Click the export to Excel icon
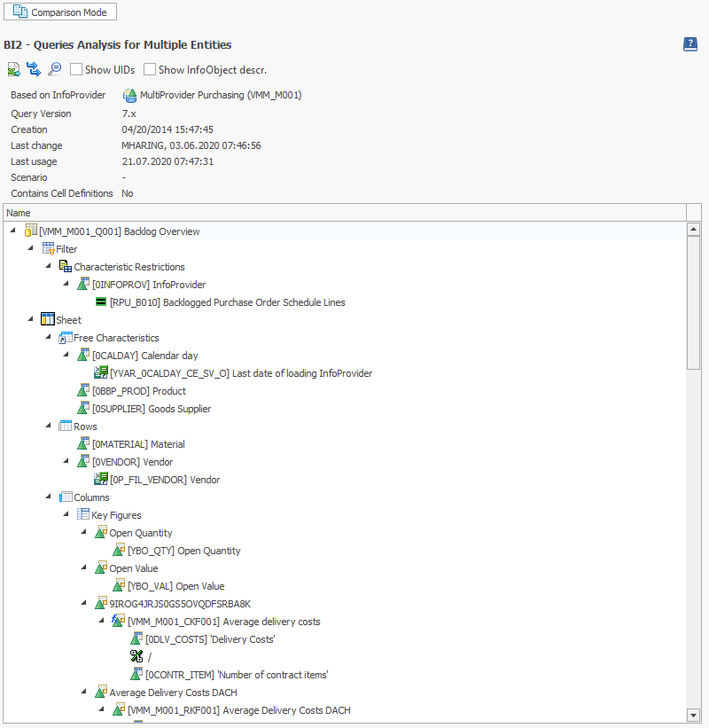The height and width of the screenshot is (728, 709). 12,68
